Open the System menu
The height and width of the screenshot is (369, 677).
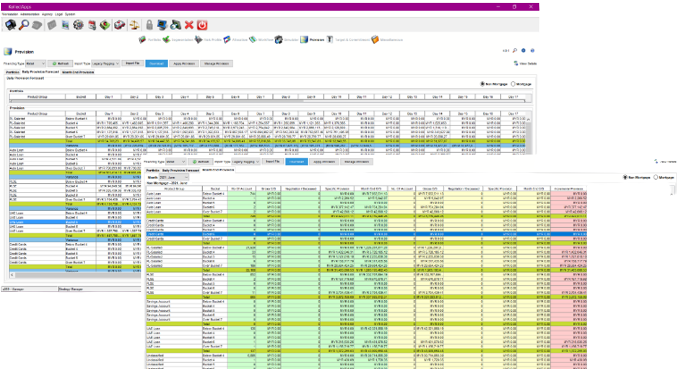pos(70,14)
